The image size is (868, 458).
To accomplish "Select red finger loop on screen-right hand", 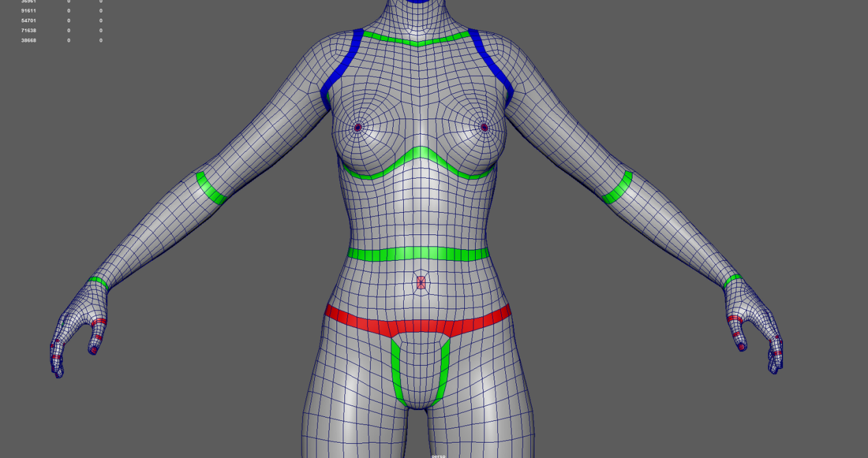I will pyautogui.click(x=735, y=319).
